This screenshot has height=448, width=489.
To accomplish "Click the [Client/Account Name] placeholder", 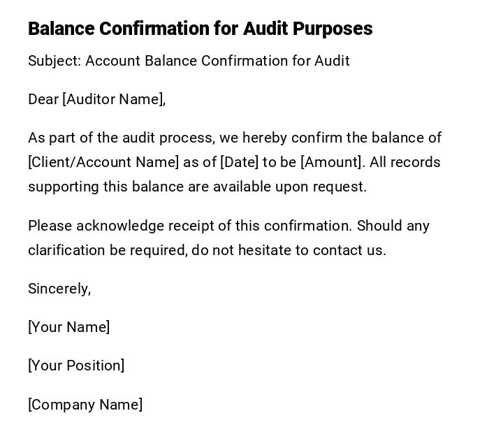I will coord(103,162).
